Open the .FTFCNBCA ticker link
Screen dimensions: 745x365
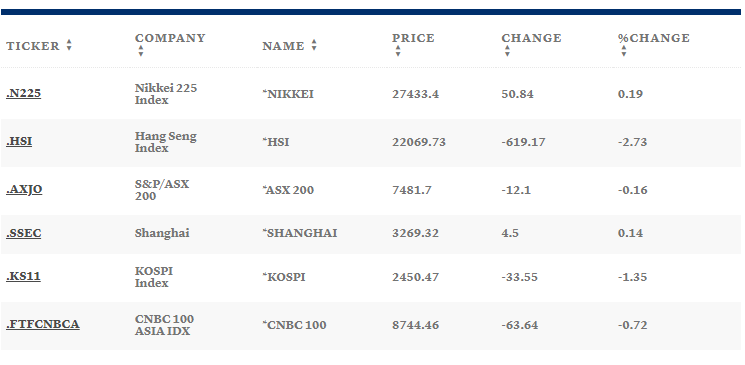(x=43, y=325)
